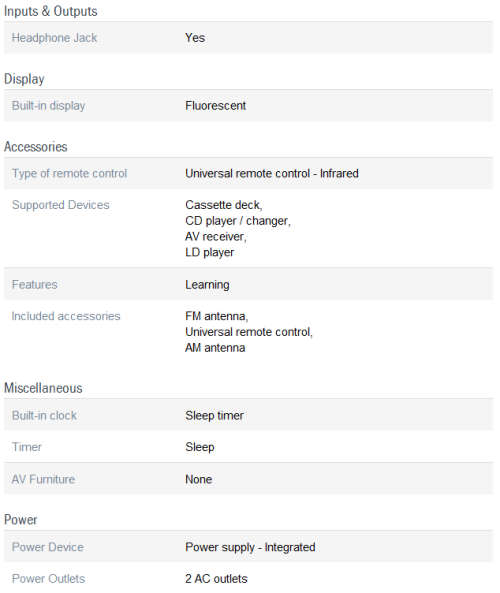This screenshot has height=593, width=500.
Task: Click the Inputs & Outputs section heading
Action: click(51, 11)
